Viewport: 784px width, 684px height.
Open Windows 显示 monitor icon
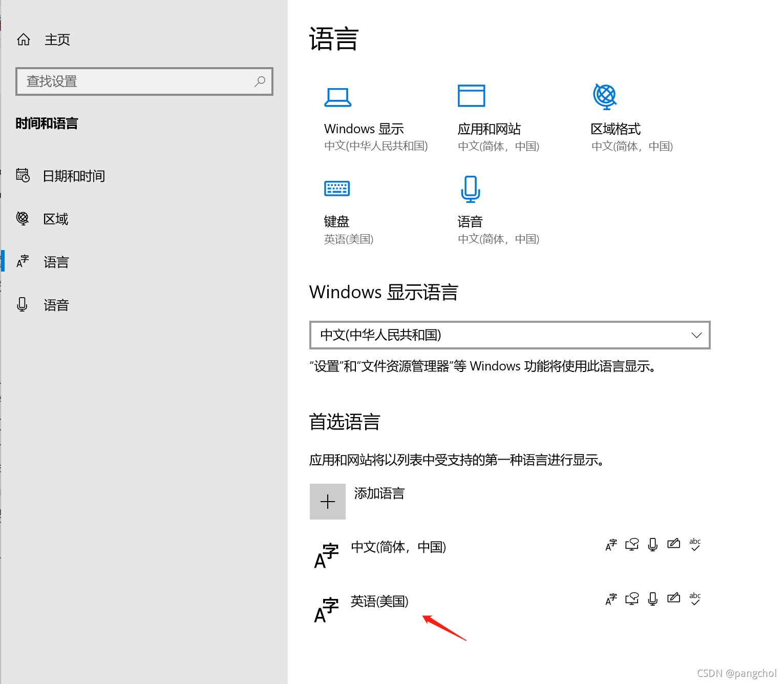pyautogui.click(x=337, y=97)
